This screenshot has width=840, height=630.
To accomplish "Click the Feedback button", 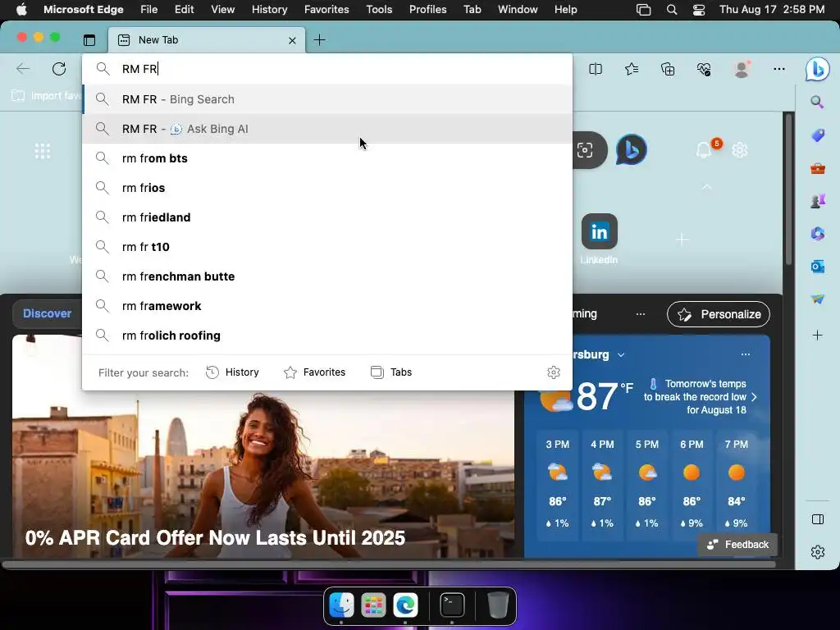I will [x=737, y=545].
